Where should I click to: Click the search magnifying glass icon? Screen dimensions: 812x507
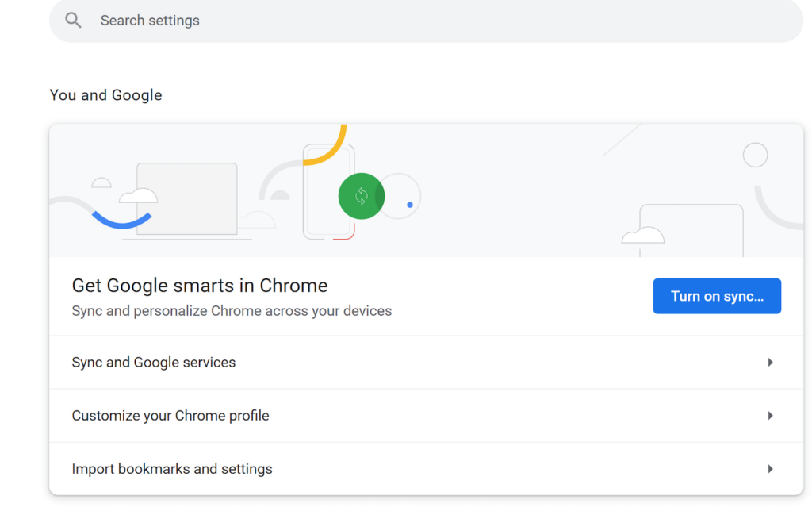72,20
